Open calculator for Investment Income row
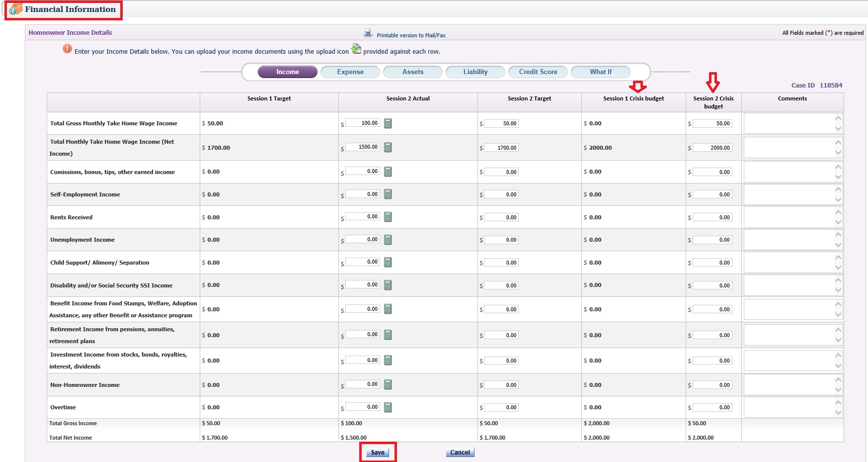Image resolution: width=868 pixels, height=462 pixels. [x=388, y=360]
